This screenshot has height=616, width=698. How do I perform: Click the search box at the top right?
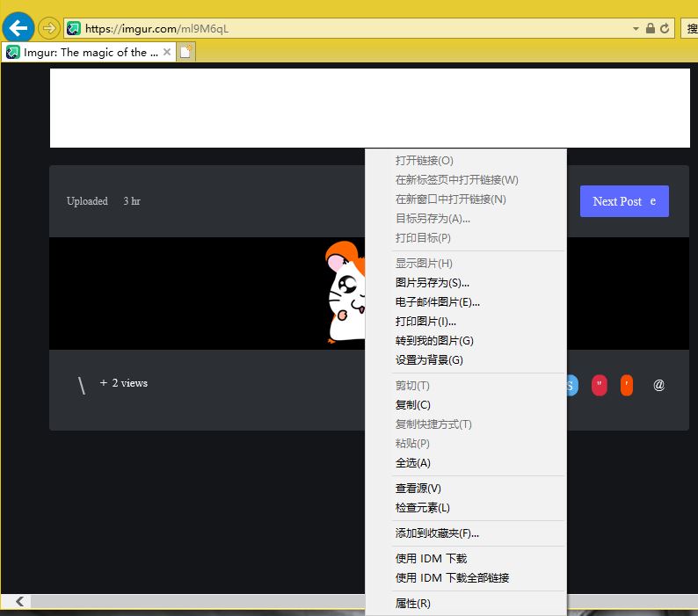[x=689, y=28]
